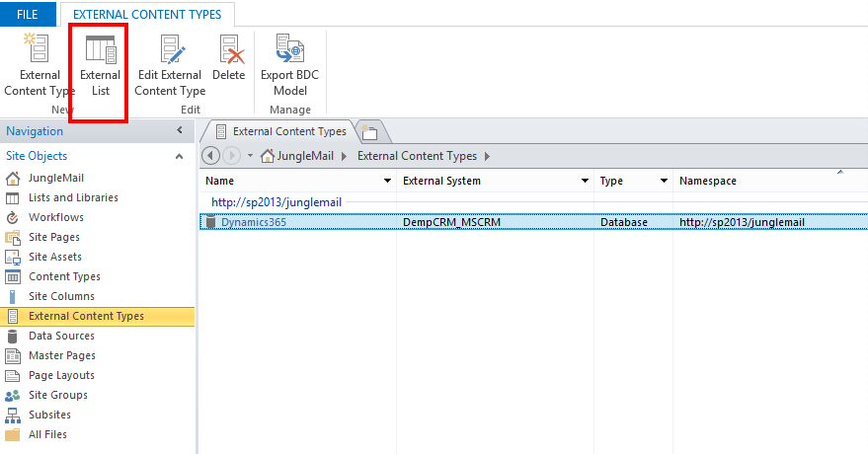Open the JungleMail site home item
Image resolution: width=868 pixels, height=454 pixels.
point(56,178)
